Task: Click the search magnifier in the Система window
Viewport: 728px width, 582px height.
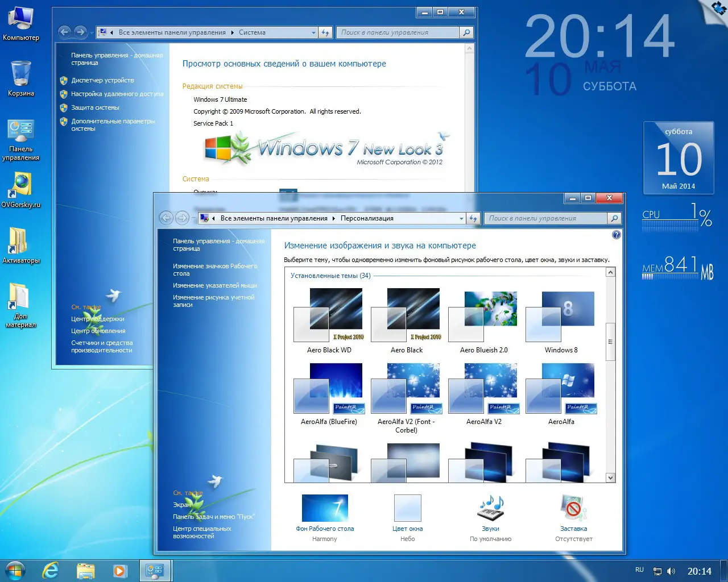Action: 466,32
